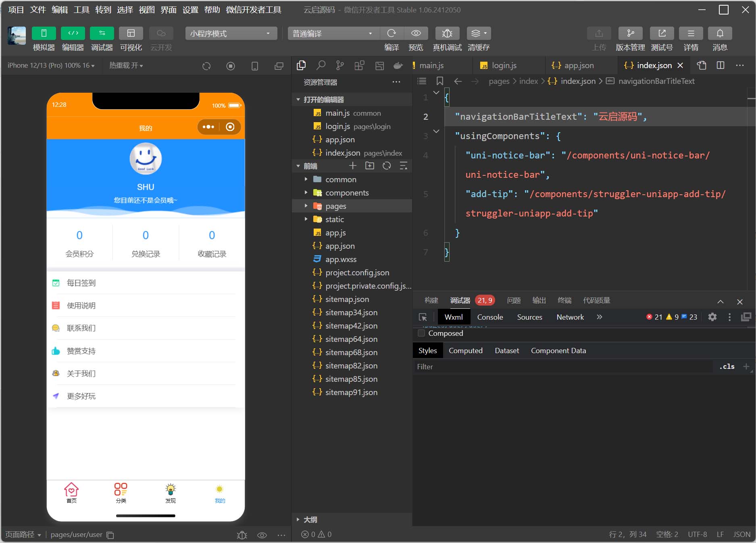756x543 pixels.
Task: Click the .cls button in Styles
Action: pyautogui.click(x=727, y=367)
